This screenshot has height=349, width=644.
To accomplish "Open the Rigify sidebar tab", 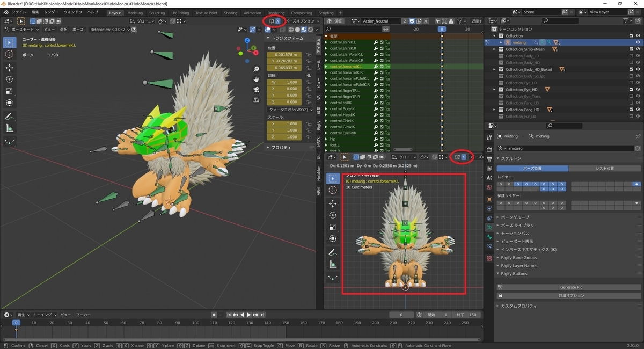I will click(x=319, y=125).
